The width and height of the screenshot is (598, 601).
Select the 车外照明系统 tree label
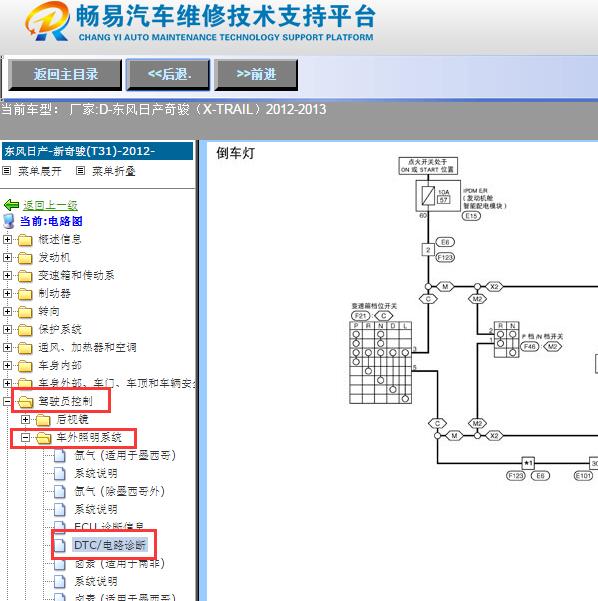[89, 437]
